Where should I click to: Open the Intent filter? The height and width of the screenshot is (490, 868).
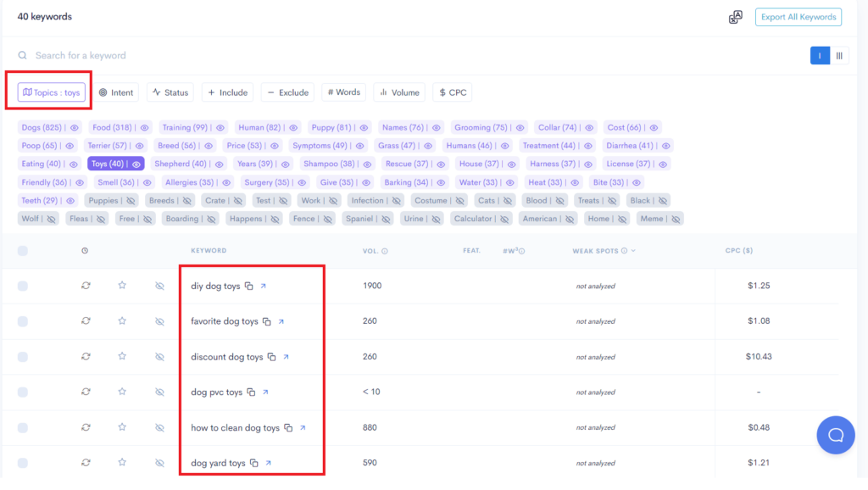tap(116, 92)
